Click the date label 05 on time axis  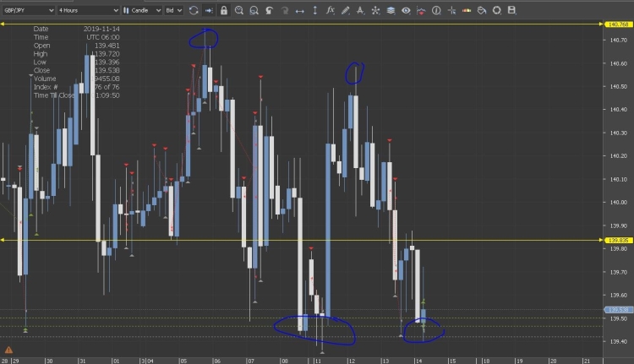[x=183, y=361]
